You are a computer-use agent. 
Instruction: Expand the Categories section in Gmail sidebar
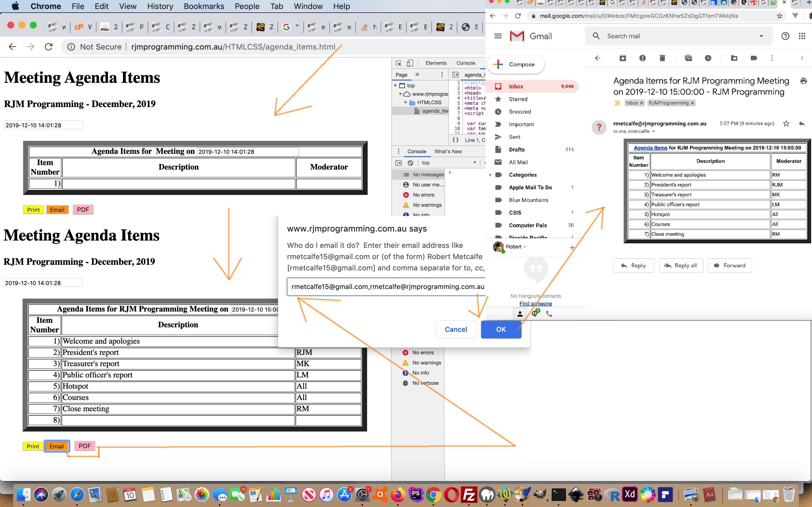(x=521, y=174)
